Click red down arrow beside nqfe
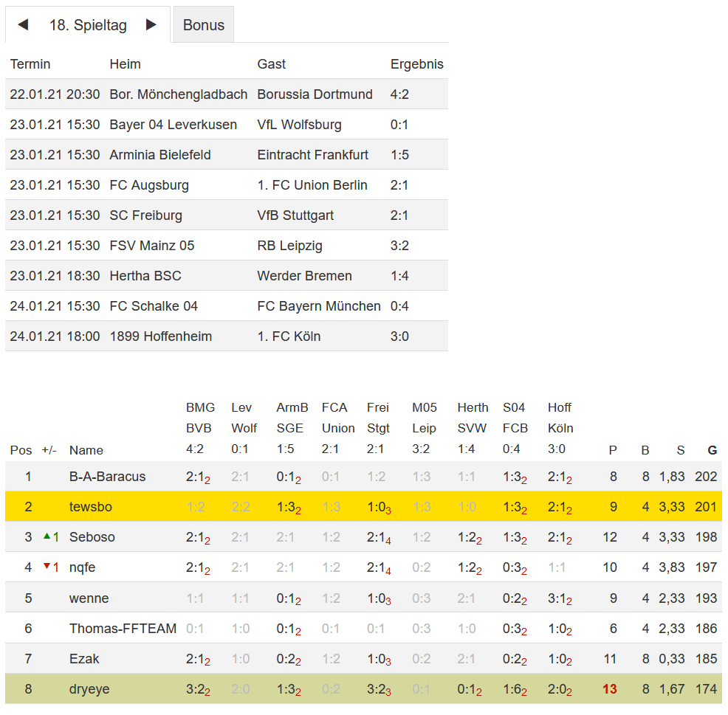This screenshot has height=715, width=728. click(47, 567)
